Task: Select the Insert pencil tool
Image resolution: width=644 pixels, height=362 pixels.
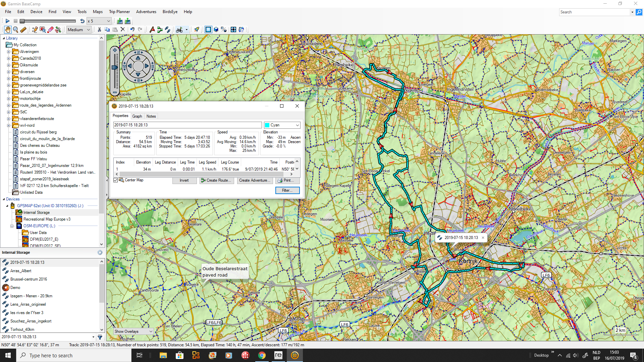Action: (x=35, y=29)
